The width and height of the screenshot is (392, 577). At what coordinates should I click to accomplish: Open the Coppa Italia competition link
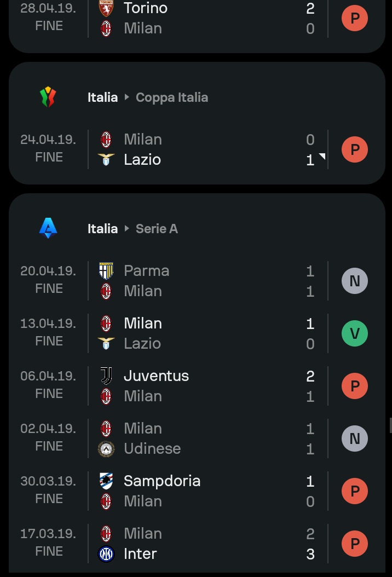[172, 97]
